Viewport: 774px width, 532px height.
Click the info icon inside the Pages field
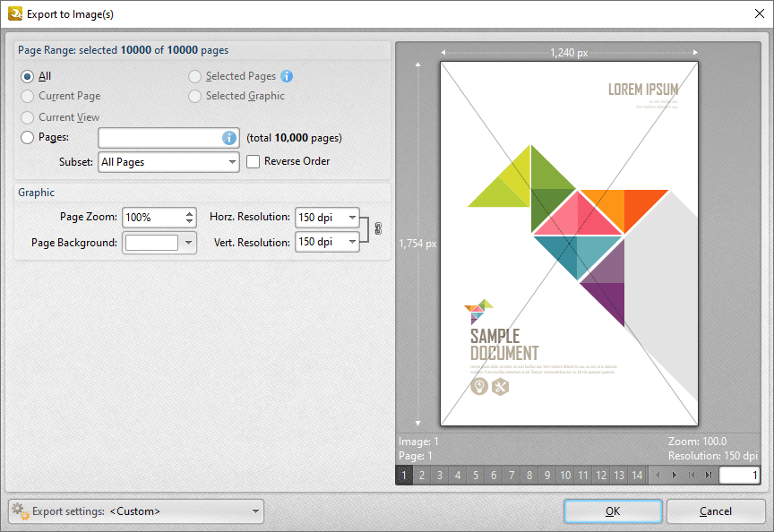(x=231, y=137)
